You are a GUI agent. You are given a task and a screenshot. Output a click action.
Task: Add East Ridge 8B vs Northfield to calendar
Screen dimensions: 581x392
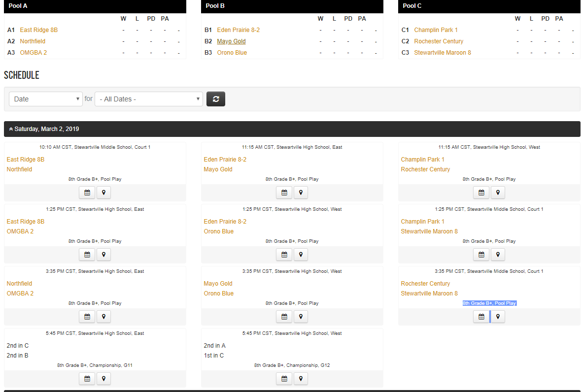pyautogui.click(x=87, y=193)
